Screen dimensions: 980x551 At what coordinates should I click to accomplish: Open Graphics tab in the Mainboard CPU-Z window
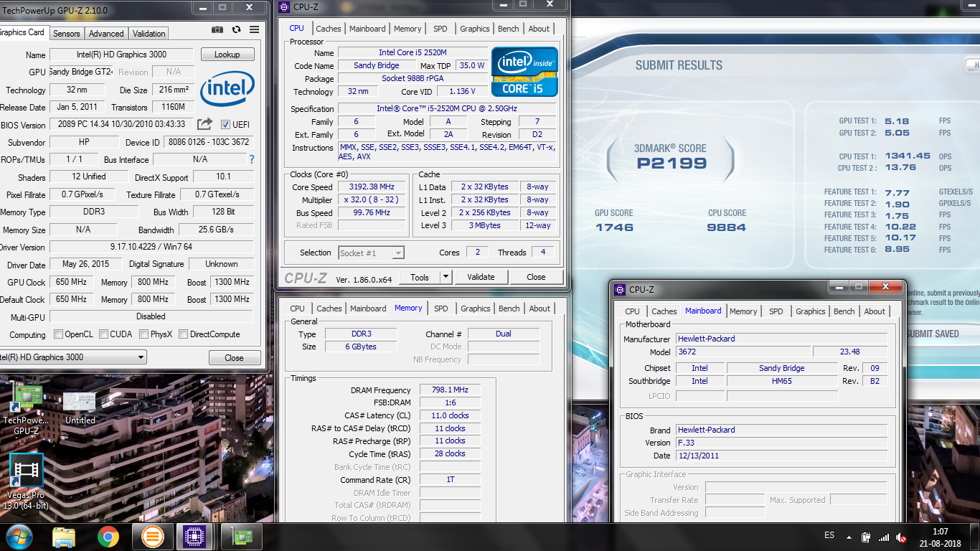pos(811,311)
